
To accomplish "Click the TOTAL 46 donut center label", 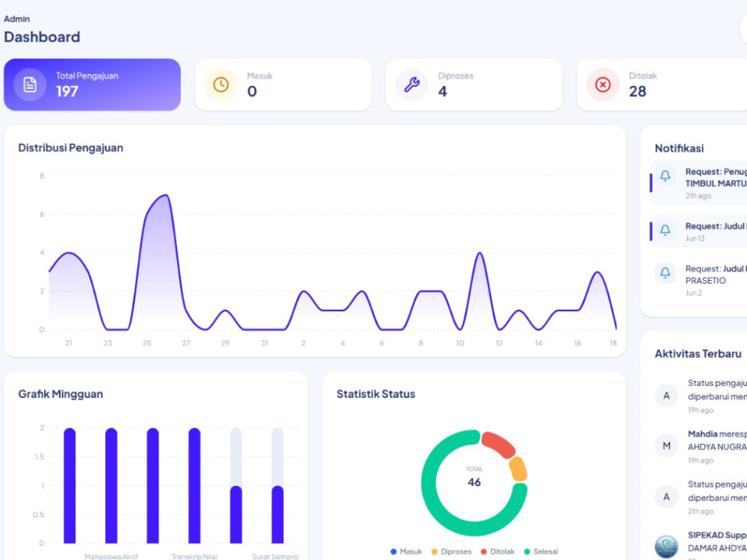I will pos(474,478).
